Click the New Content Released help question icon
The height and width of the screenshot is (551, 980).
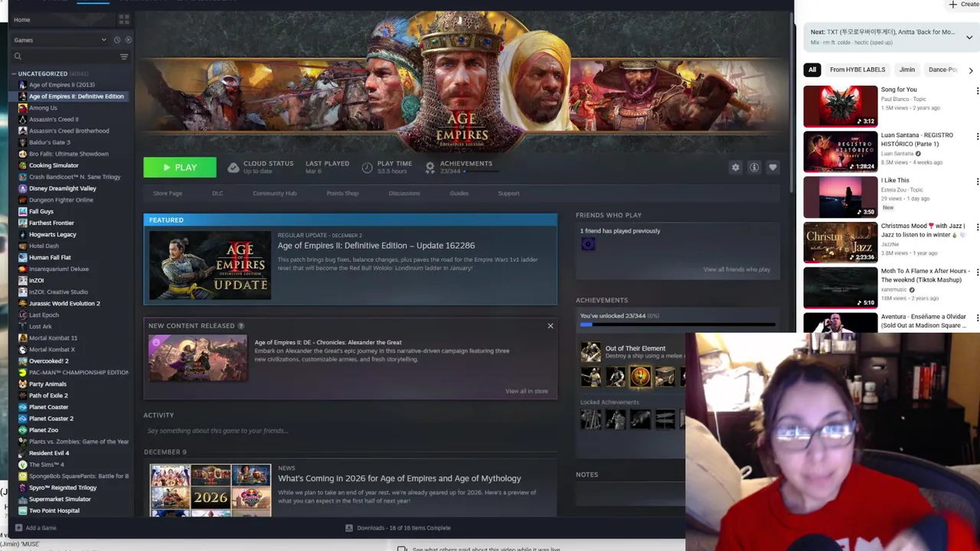(241, 326)
